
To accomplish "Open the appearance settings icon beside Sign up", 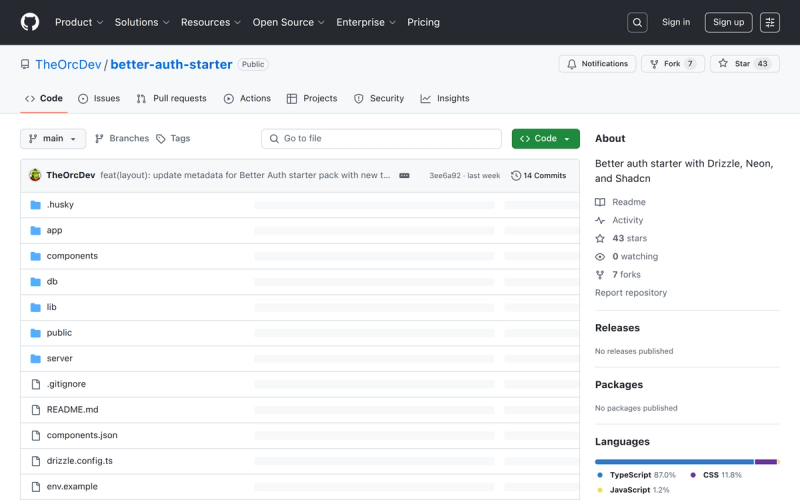I will (x=770, y=22).
